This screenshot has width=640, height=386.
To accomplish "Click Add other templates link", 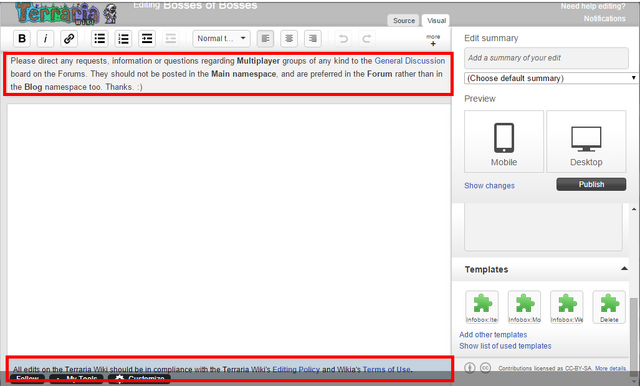I will [x=493, y=335].
